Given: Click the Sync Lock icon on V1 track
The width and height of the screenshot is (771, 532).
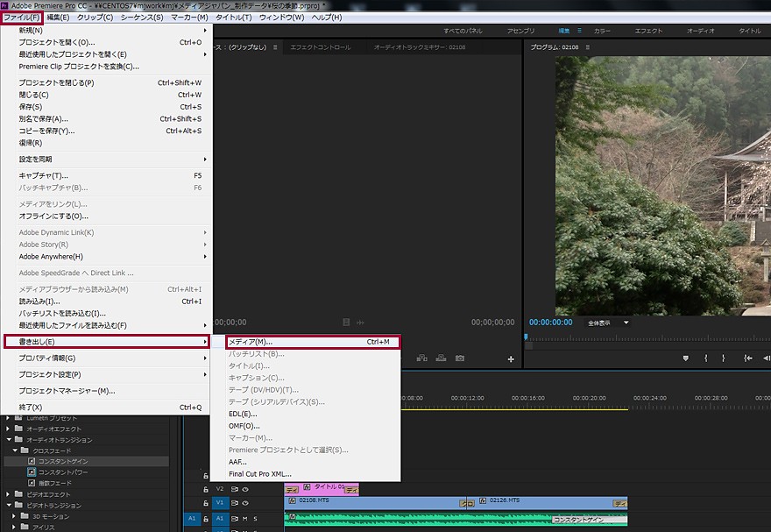Looking at the screenshot, I should [235, 503].
